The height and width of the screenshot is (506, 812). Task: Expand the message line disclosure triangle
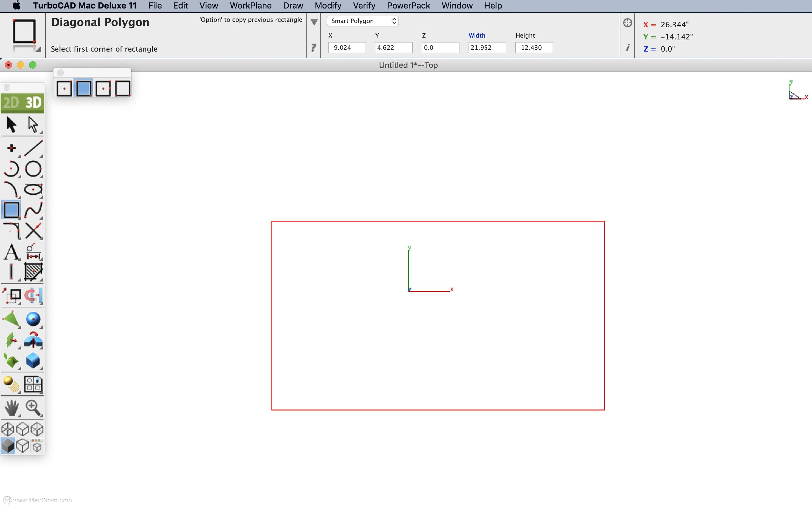[314, 22]
